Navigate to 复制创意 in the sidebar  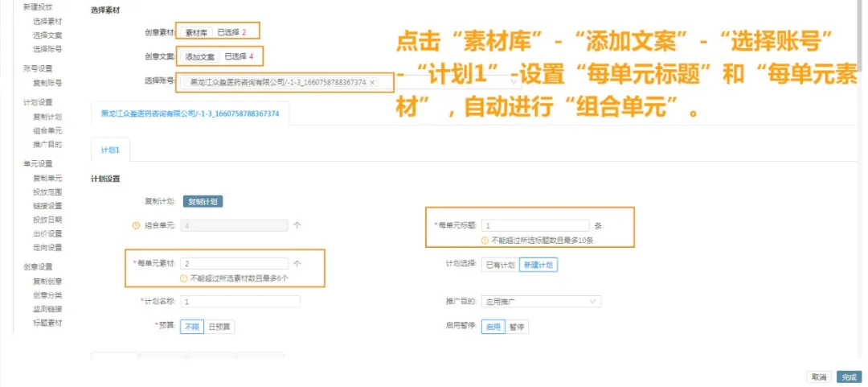[x=47, y=281]
